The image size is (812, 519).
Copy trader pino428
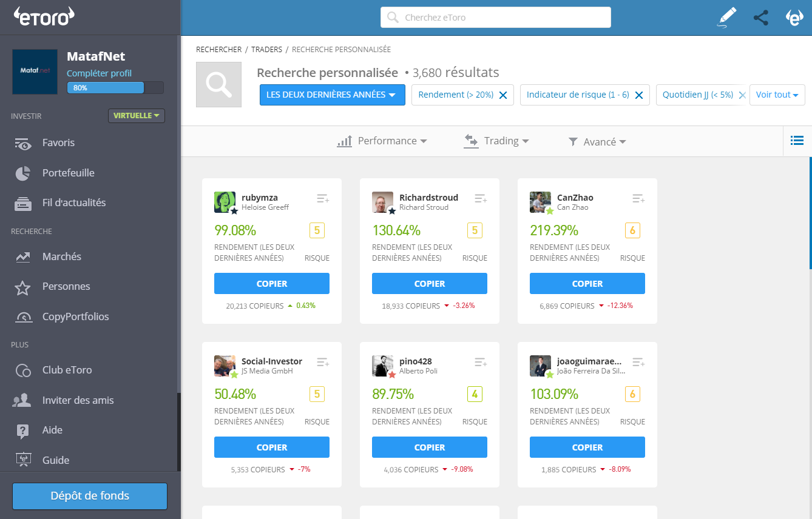(x=430, y=447)
